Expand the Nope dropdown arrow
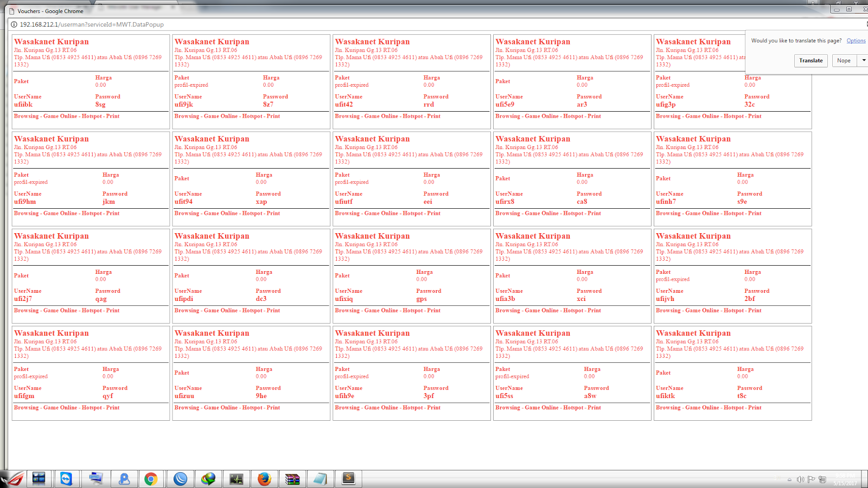This screenshot has height=488, width=868. point(864,61)
